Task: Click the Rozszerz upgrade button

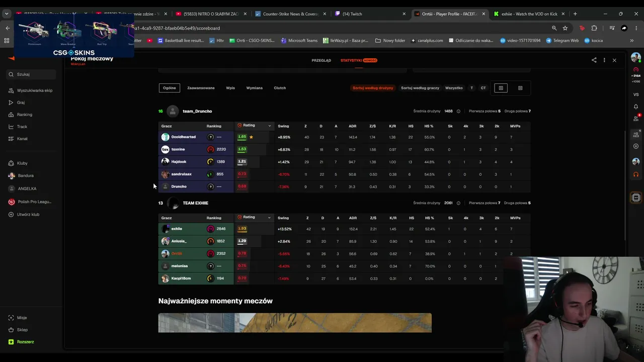Action: point(21,342)
